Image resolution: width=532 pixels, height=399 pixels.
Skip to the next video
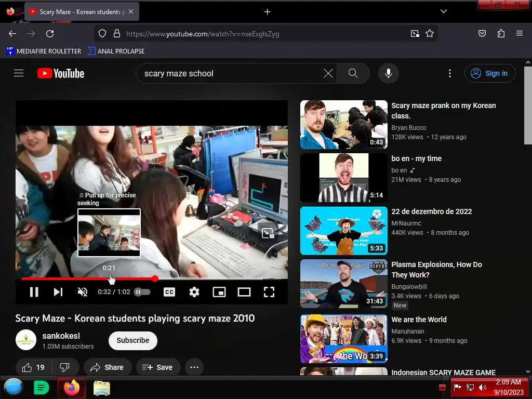click(58, 292)
